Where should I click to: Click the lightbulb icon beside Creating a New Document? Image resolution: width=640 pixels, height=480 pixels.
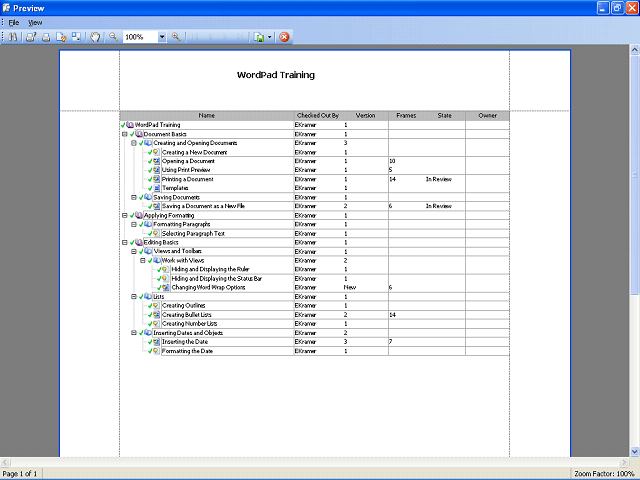(156, 152)
